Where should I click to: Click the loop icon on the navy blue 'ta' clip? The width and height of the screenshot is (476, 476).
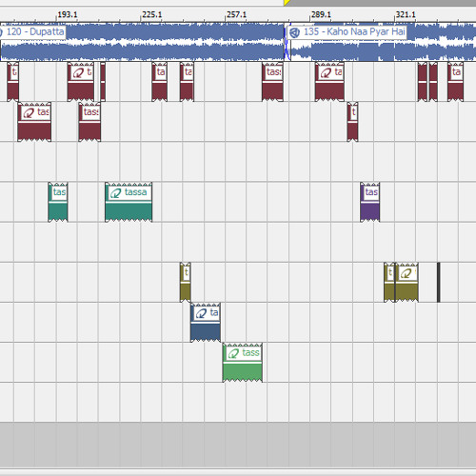point(201,313)
